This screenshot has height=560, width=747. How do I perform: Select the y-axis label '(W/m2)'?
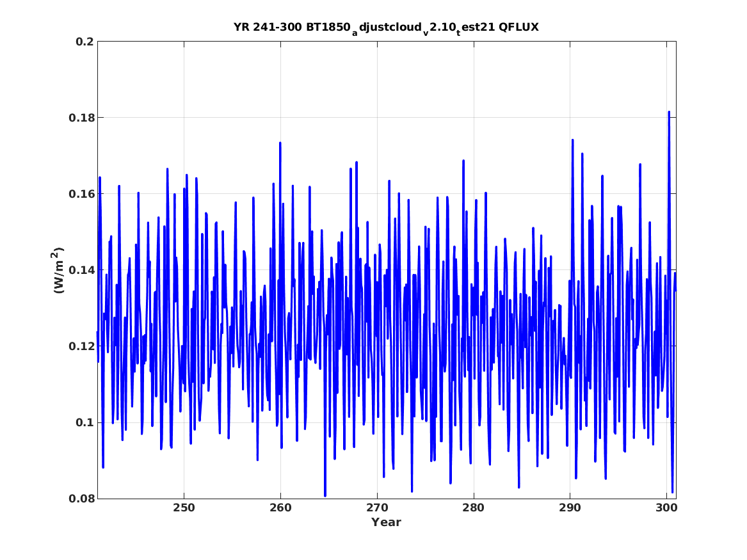point(58,270)
